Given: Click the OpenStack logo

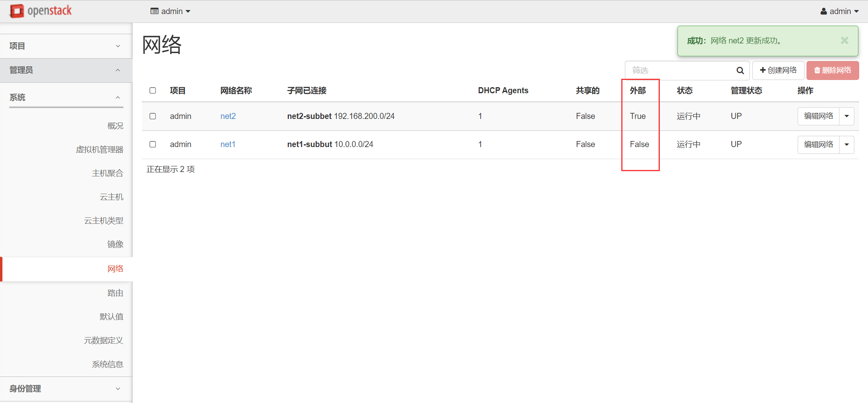Looking at the screenshot, I should pos(41,11).
